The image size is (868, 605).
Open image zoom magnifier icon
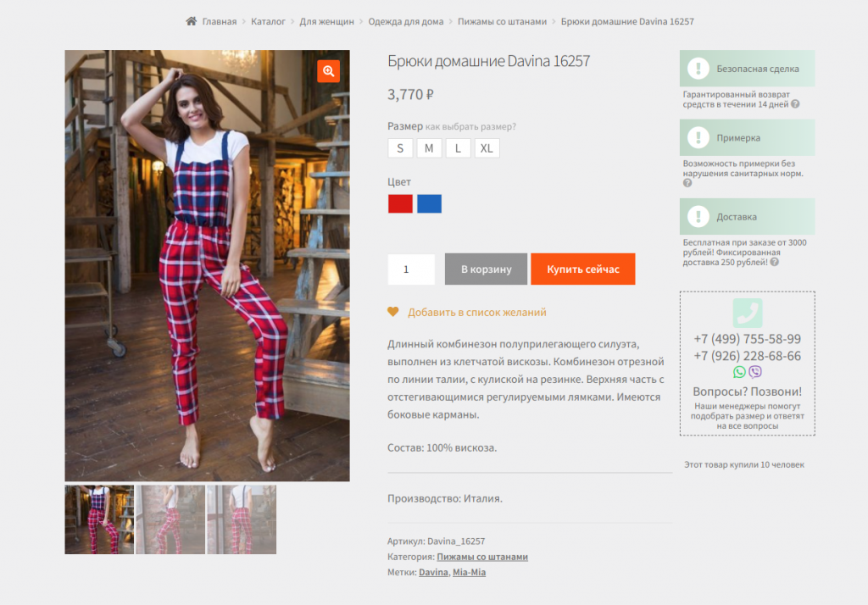pyautogui.click(x=328, y=71)
